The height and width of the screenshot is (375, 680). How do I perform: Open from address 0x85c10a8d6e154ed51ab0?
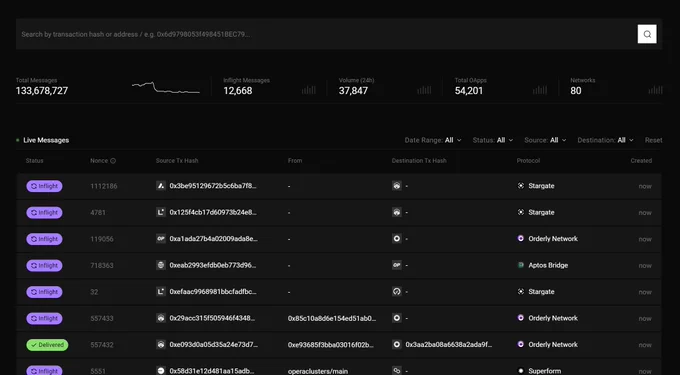[332, 318]
